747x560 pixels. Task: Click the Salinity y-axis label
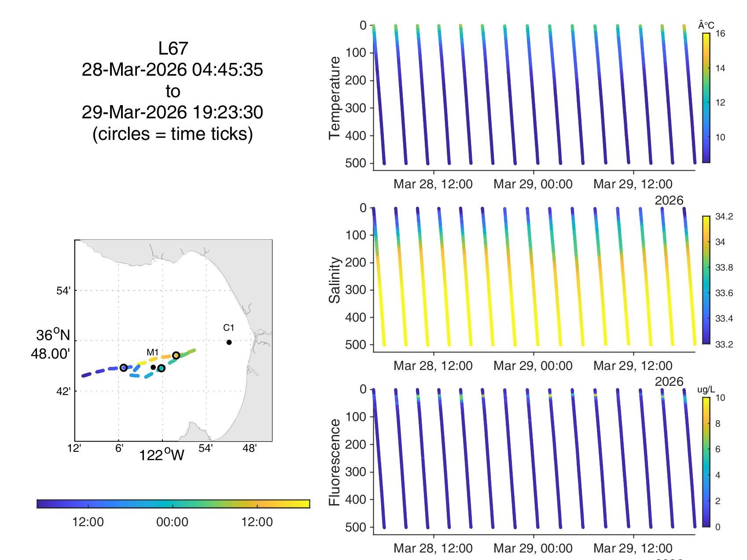[335, 280]
